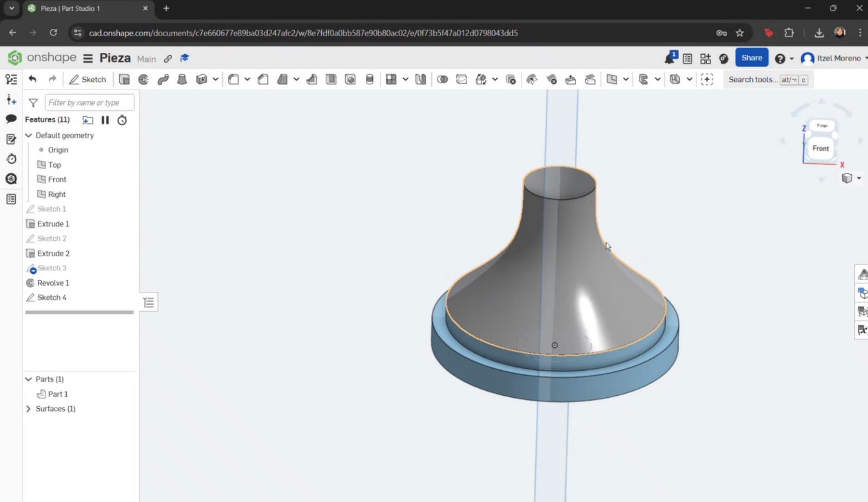This screenshot has width=868, height=502.
Task: Select the Loft tool
Action: 182,79
